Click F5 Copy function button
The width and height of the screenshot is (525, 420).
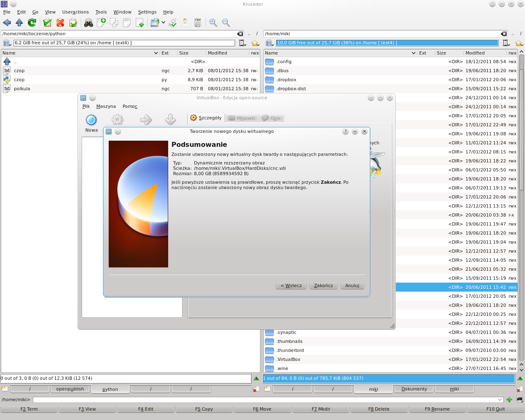pos(204,409)
